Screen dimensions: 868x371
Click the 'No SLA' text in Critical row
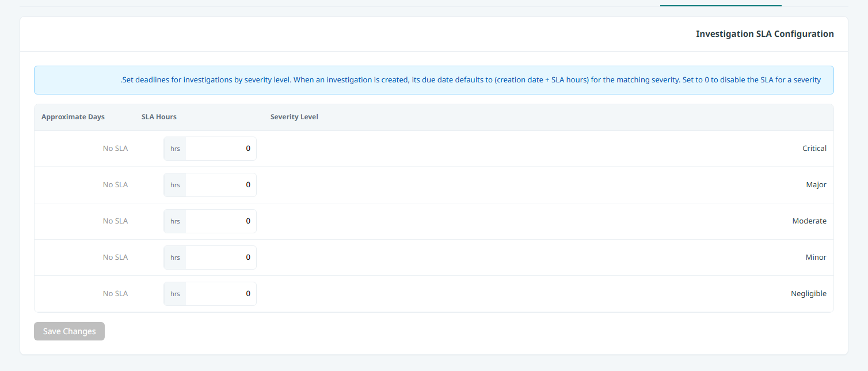115,149
